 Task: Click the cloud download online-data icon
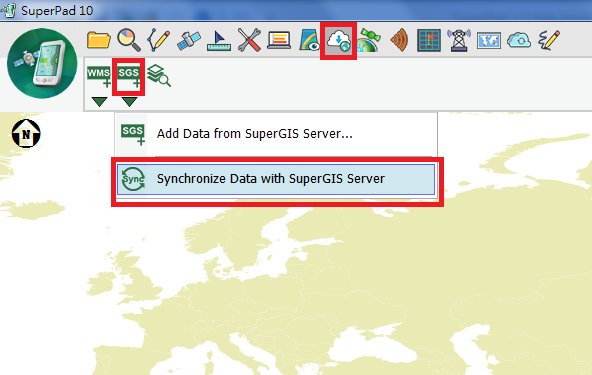point(338,40)
